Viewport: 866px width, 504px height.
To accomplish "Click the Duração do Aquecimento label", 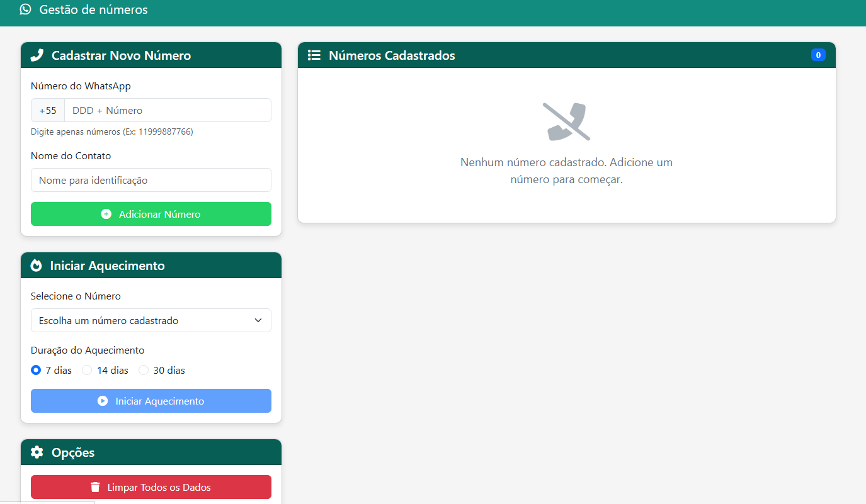I will [x=88, y=350].
